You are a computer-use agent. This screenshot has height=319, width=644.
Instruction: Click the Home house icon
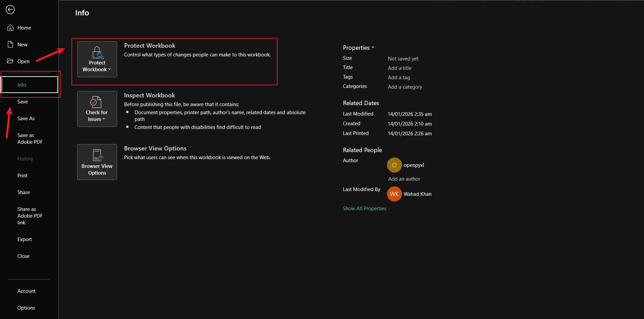point(10,28)
